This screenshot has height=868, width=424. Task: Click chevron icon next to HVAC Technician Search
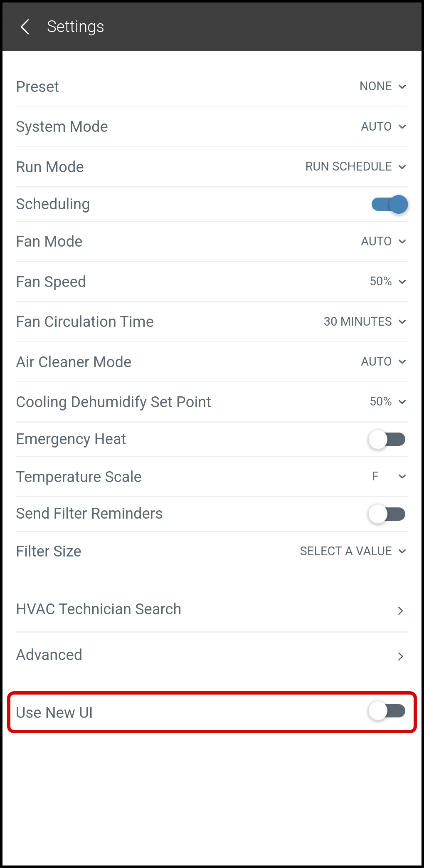click(x=400, y=611)
